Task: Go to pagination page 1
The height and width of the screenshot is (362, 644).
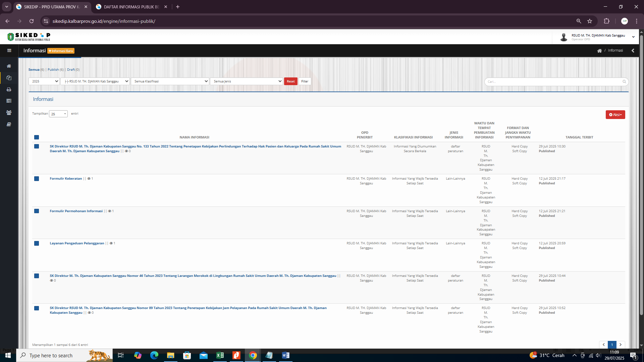Action: pyautogui.click(x=612, y=345)
